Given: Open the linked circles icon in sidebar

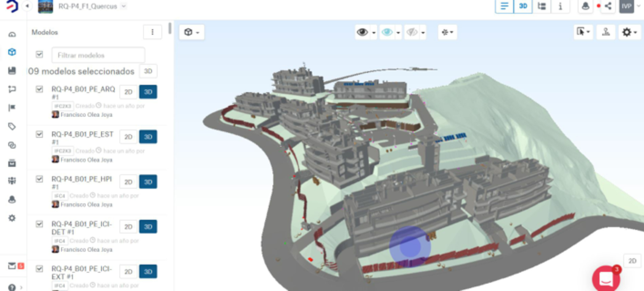Looking at the screenshot, I should click(12, 145).
